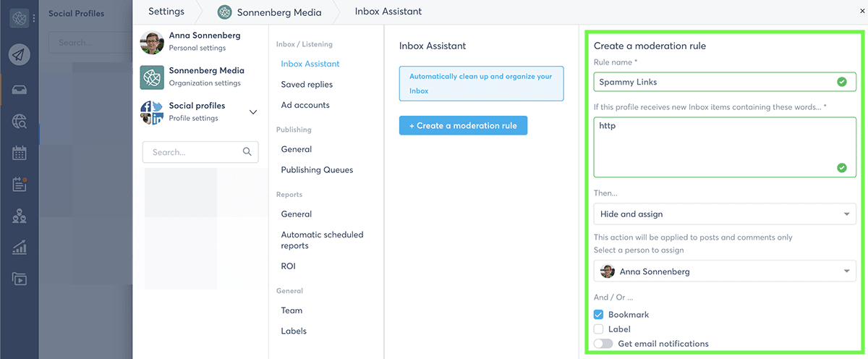868x359 pixels.
Task: Enable Get email notifications toggle
Action: pos(603,344)
